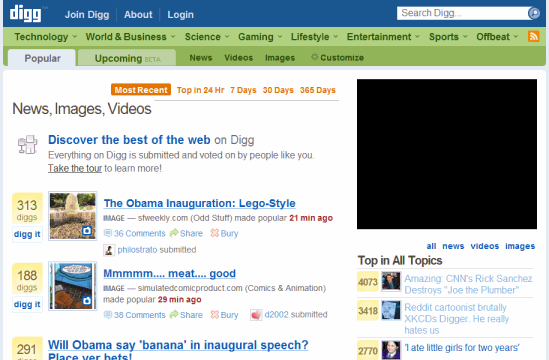Click comments bubble icon for meat good story
The height and width of the screenshot is (360, 549).
[x=108, y=315]
